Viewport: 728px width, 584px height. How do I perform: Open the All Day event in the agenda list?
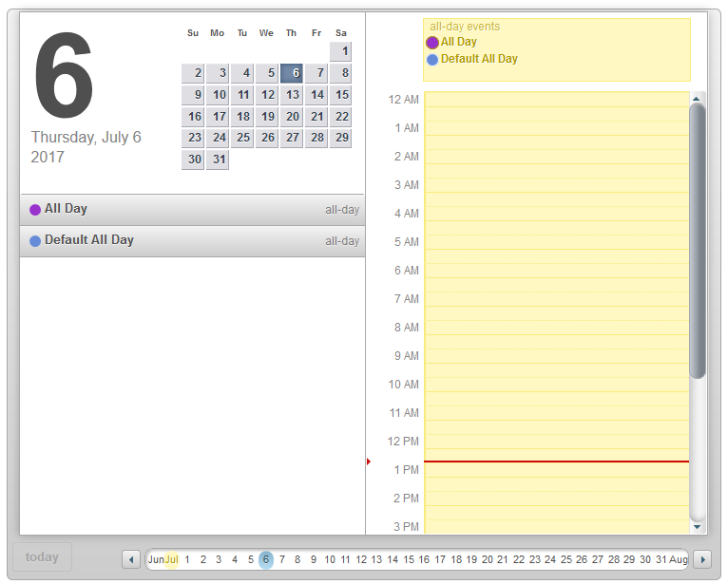(x=192, y=210)
